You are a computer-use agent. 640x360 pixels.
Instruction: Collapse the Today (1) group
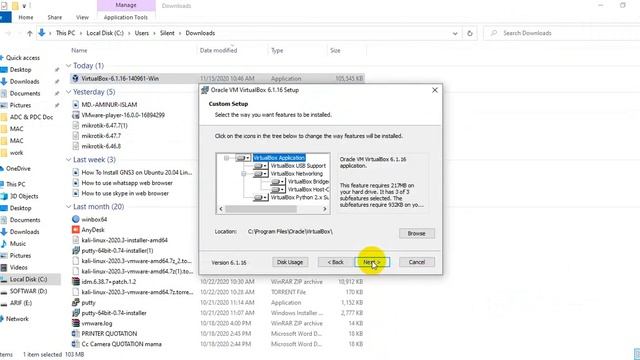tap(69, 65)
